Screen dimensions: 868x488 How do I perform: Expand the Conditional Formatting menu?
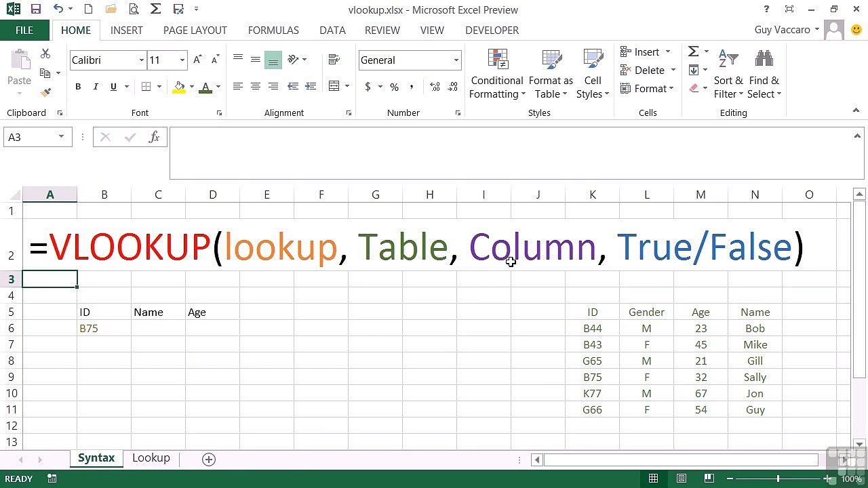[x=497, y=75]
